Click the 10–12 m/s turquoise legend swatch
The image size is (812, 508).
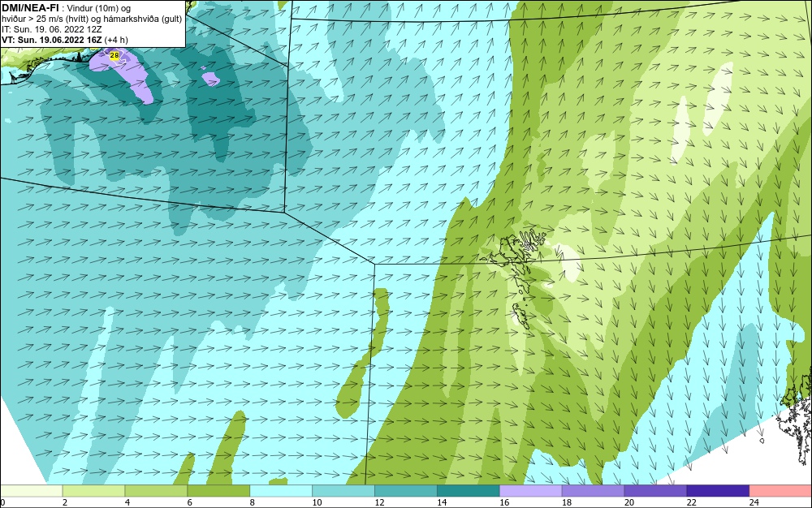click(x=343, y=491)
